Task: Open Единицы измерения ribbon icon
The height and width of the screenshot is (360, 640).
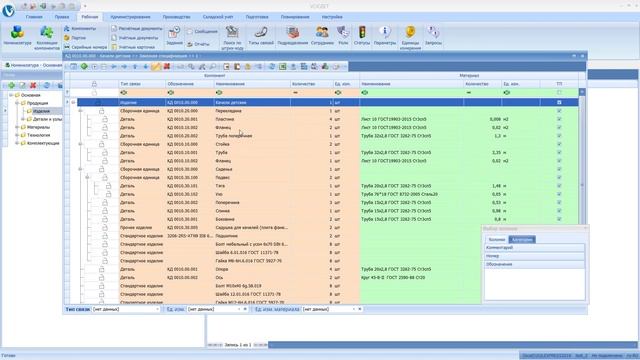Action: click(x=410, y=37)
